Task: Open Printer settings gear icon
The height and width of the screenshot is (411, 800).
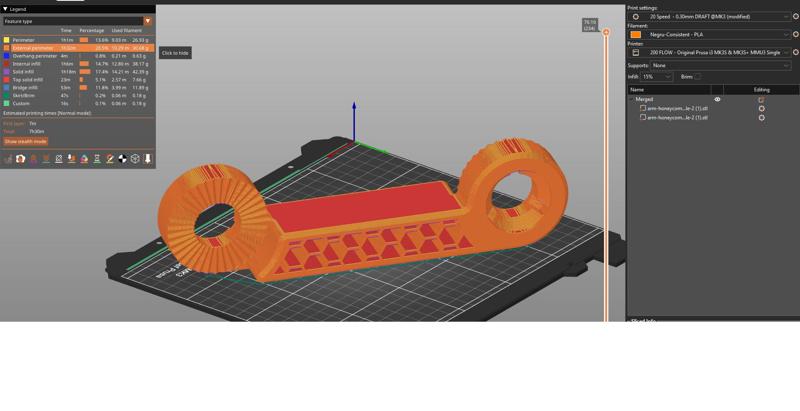Action: click(795, 53)
